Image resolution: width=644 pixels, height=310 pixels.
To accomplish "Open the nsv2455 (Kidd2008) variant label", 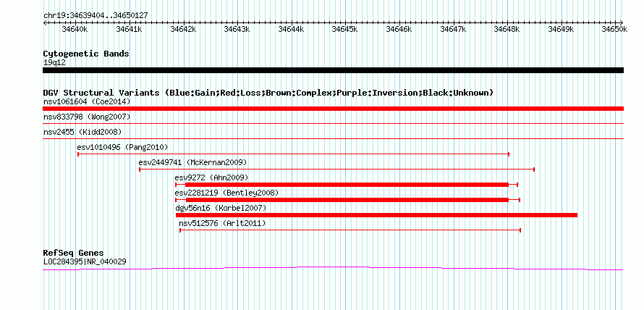I will point(82,132).
